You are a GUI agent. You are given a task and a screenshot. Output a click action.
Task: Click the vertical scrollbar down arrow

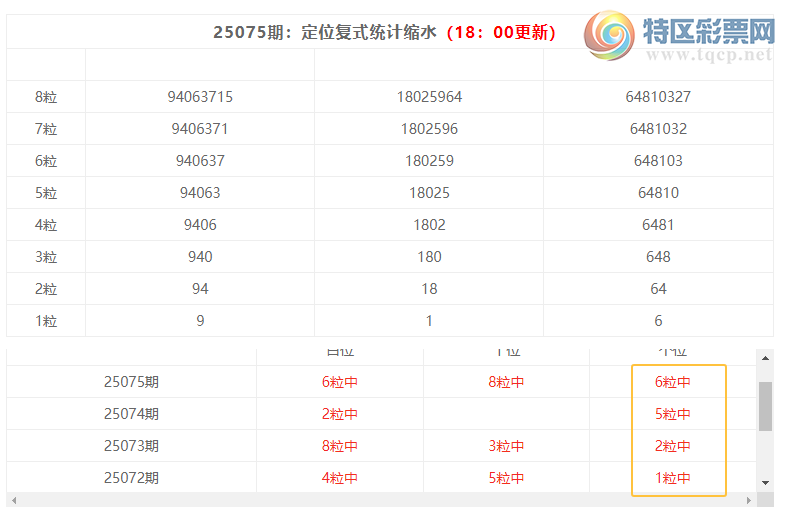tap(765, 483)
